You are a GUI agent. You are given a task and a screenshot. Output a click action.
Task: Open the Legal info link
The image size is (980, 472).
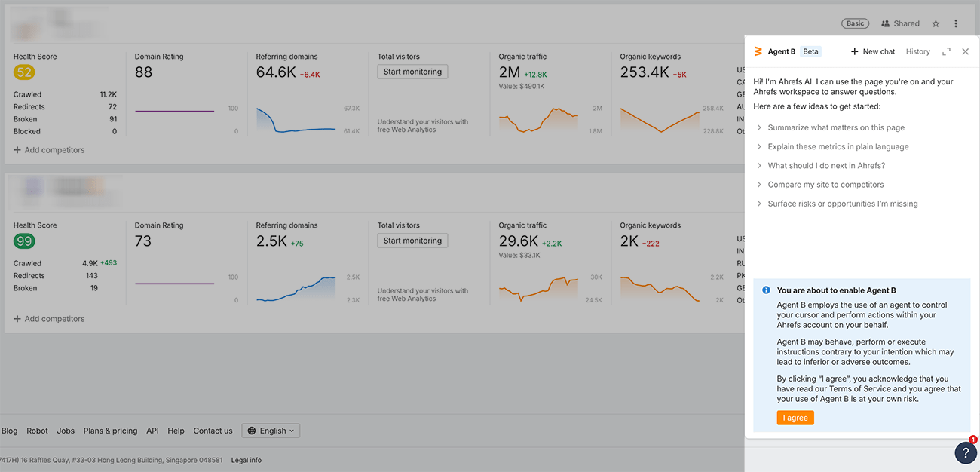(247, 460)
